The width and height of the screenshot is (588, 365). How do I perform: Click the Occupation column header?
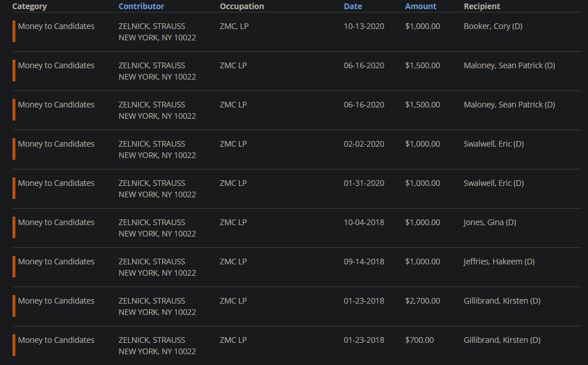(x=242, y=6)
